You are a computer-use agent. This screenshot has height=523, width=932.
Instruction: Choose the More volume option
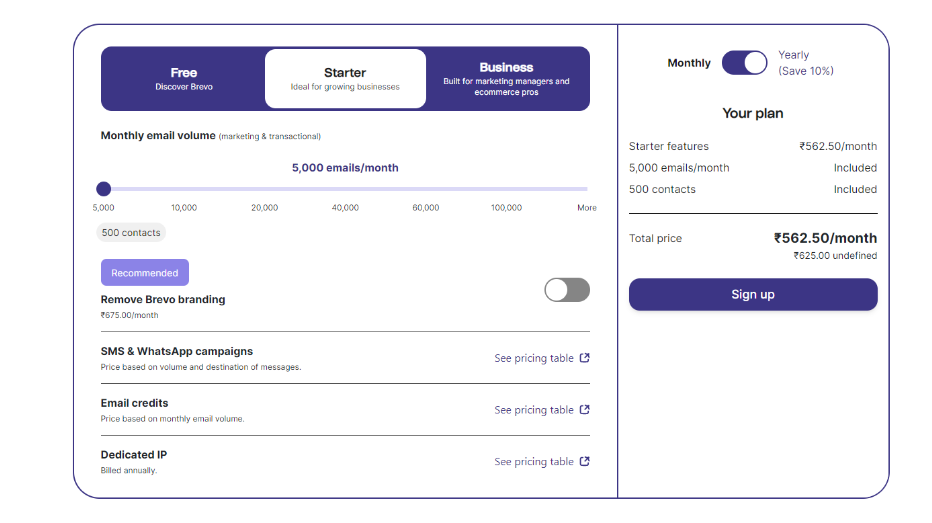587,207
